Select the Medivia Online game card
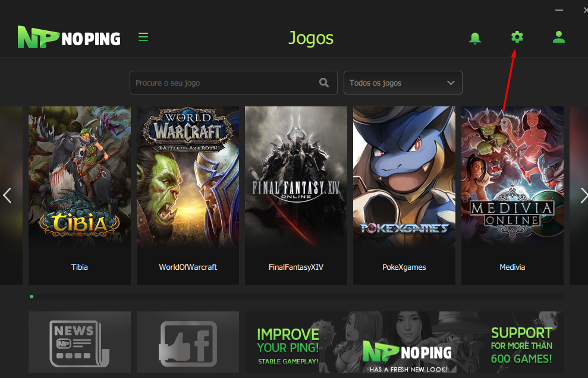Viewport: 588px width, 378px height. pyautogui.click(x=512, y=196)
